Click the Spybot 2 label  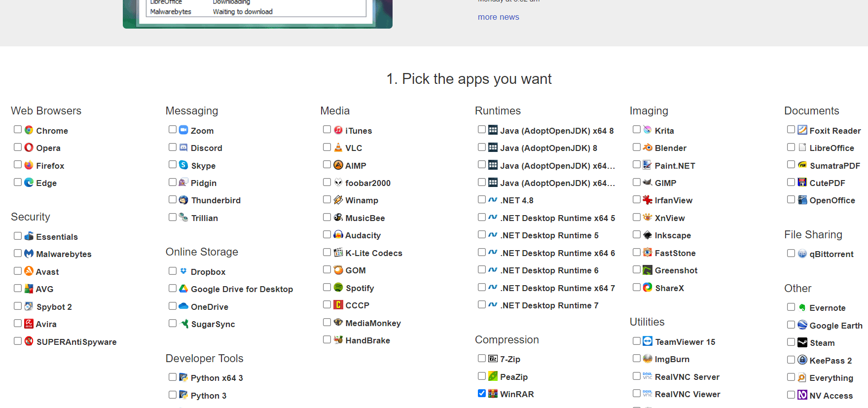point(54,307)
